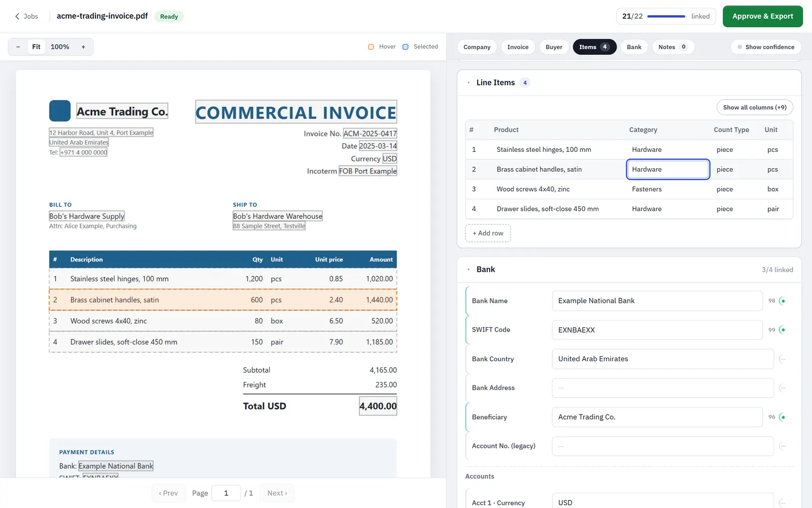
Task: Edit the Bank Country field
Action: point(663,359)
